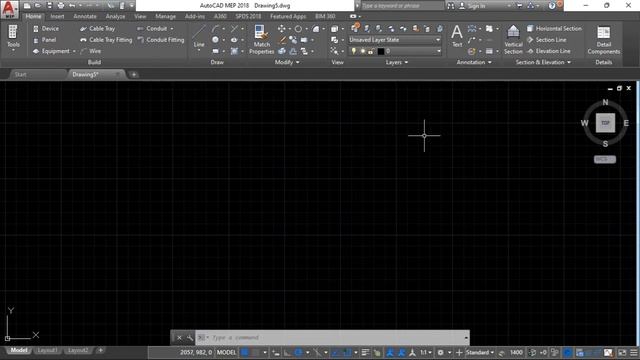Open the Conduit dropdown arrow
The height and width of the screenshot is (360, 640).
point(172,29)
